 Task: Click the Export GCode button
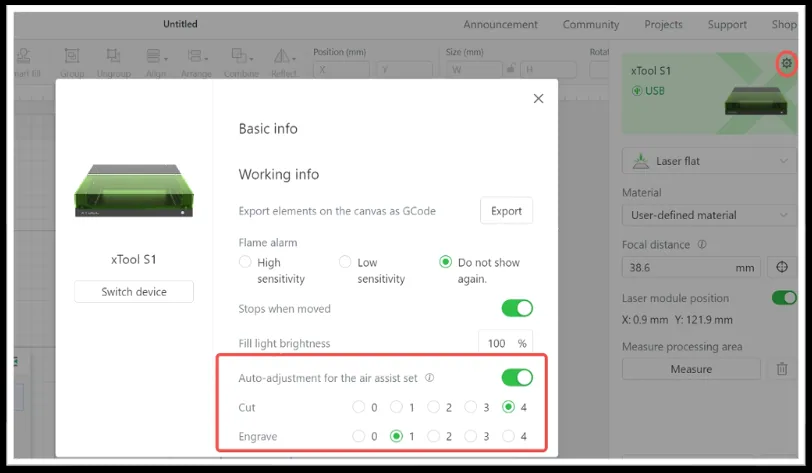(506, 211)
